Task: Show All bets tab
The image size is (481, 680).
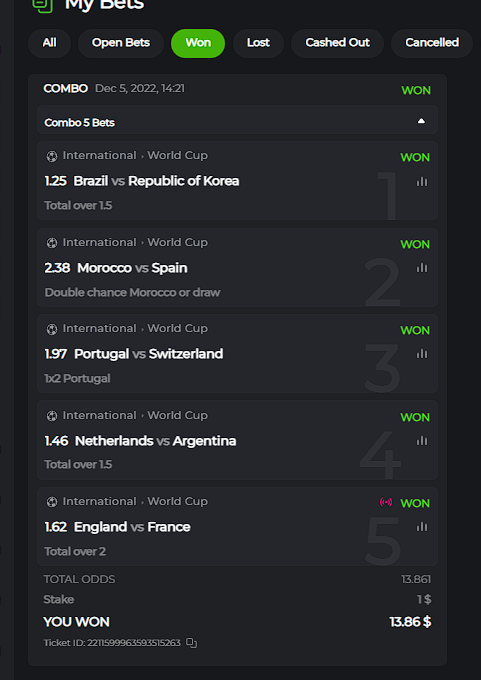Action: (49, 43)
